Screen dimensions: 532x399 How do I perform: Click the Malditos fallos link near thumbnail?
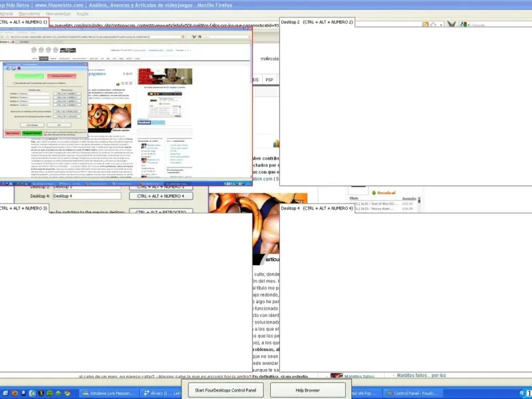359,376
